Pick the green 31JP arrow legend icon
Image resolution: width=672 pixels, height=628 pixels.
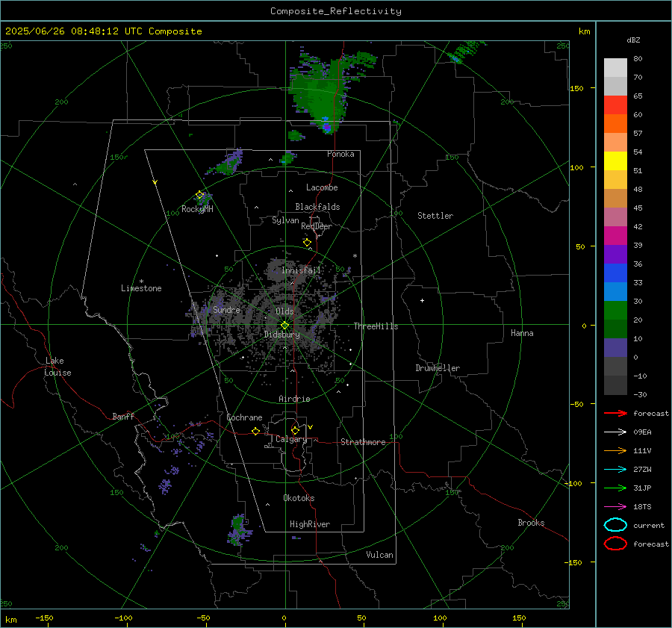[615, 488]
